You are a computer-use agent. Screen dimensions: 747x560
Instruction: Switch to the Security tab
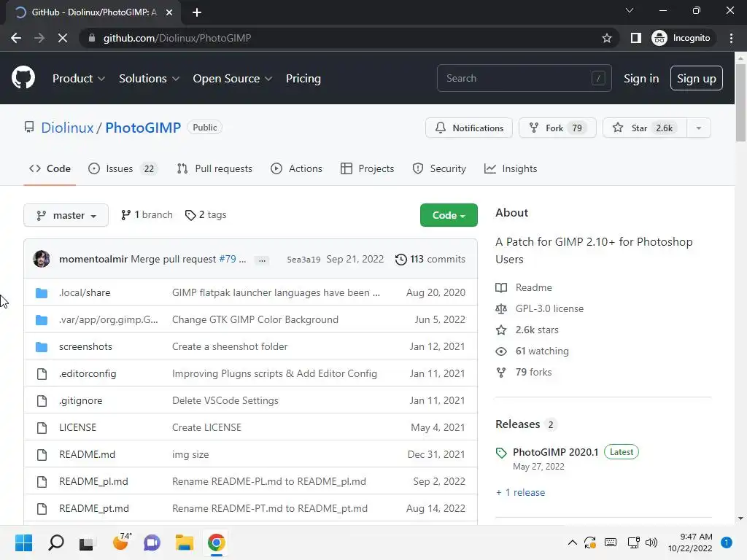coord(439,168)
